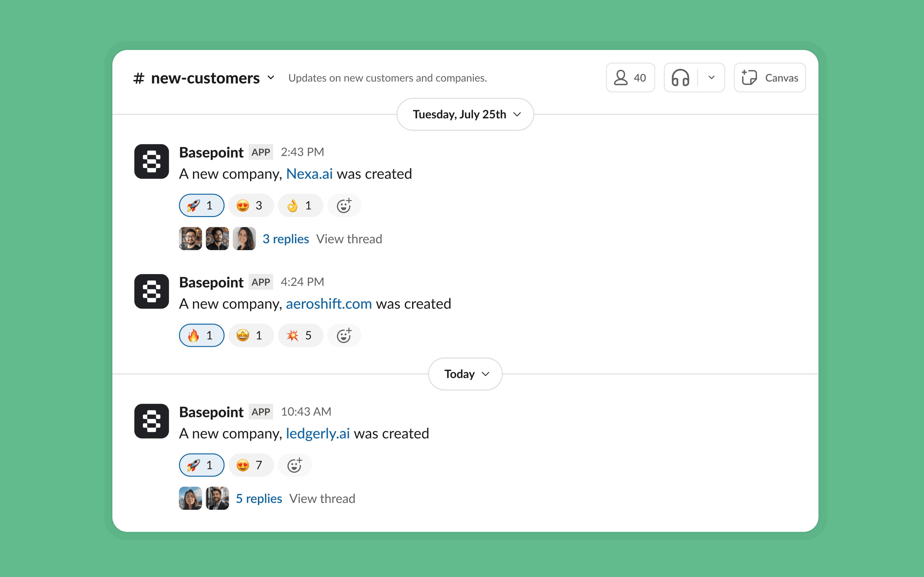Click the Basepoint app avatar at 10:43 AM
This screenshot has width=924, height=577.
tap(151, 421)
